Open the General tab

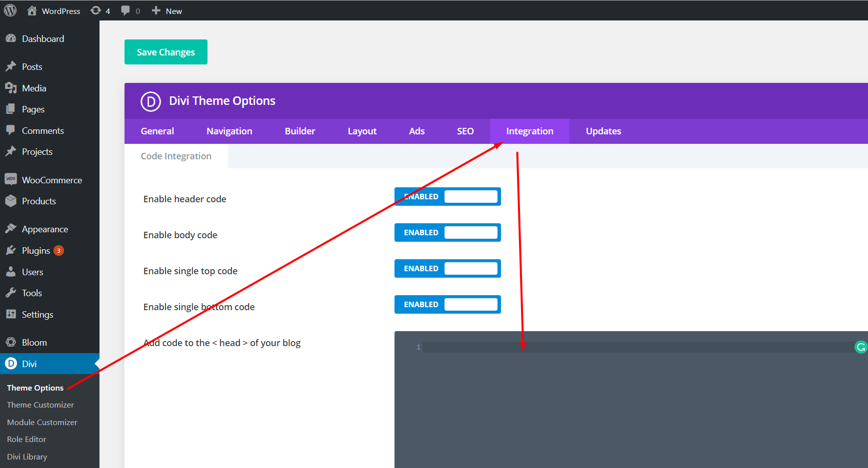point(157,131)
